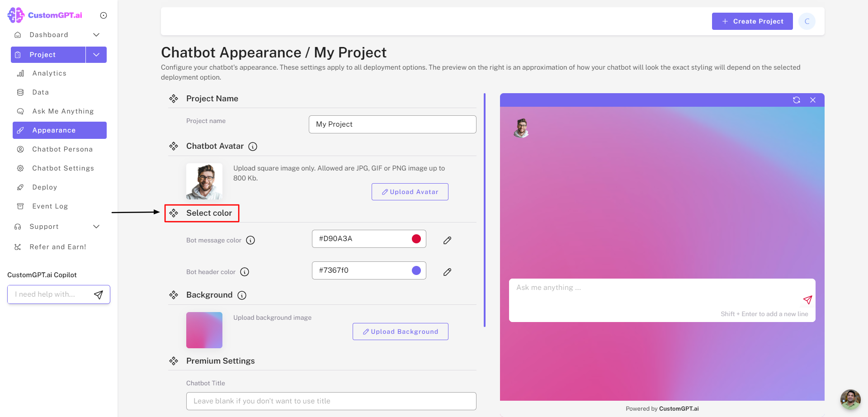Click the Appearance brush icon
Screen dimensions: 868x417
[20, 130]
